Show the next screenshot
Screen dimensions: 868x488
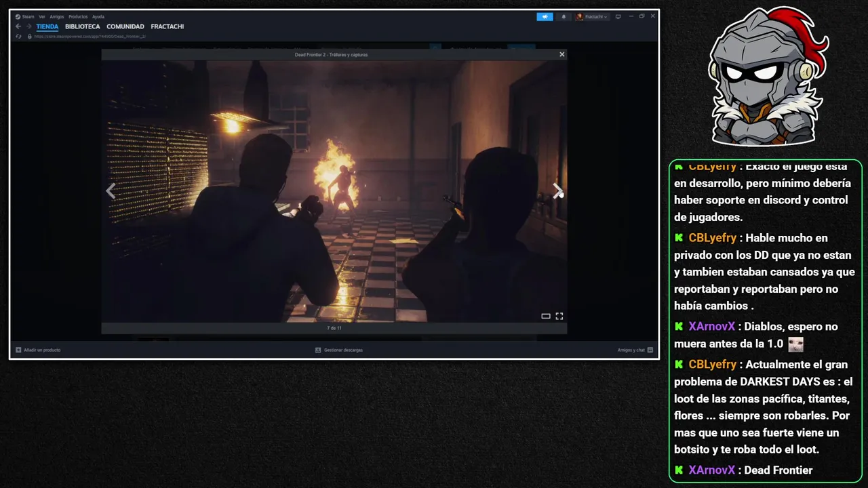(557, 191)
